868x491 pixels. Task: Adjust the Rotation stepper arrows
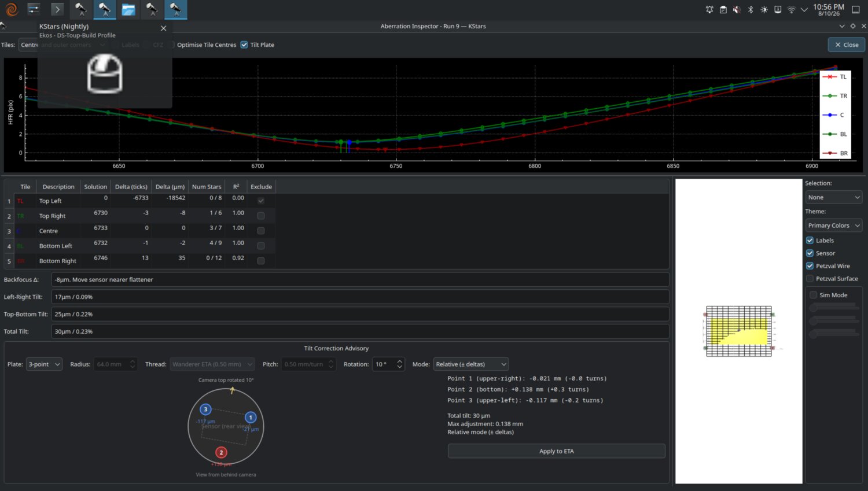pyautogui.click(x=399, y=364)
